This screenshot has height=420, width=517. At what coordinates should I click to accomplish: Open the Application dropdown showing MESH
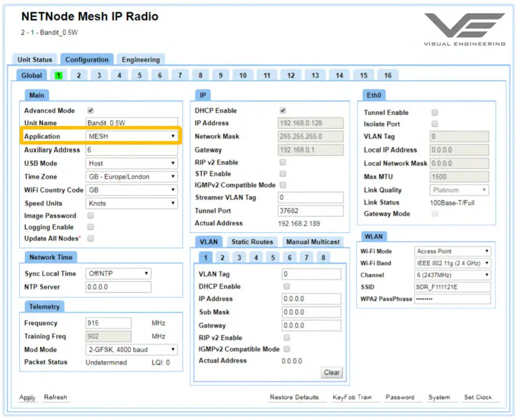tap(131, 136)
